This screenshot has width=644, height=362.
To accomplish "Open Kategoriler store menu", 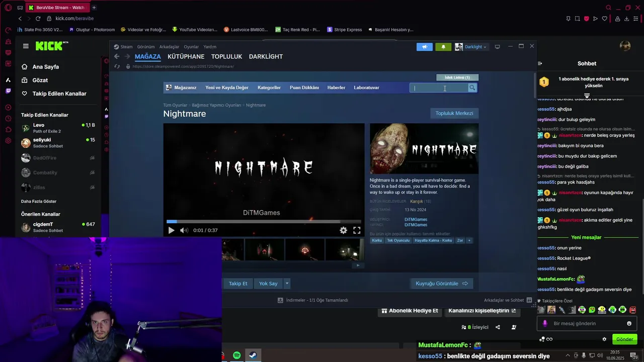I will [269, 87].
